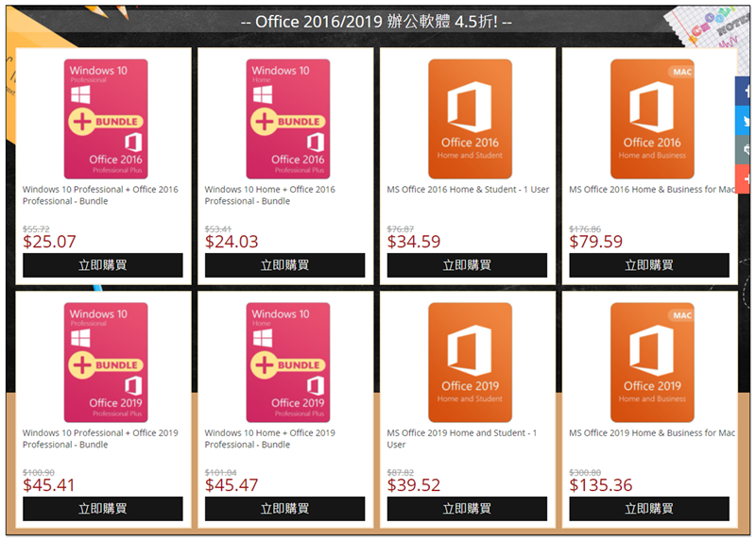Click the crossed-out $55.72 original price

coord(36,228)
